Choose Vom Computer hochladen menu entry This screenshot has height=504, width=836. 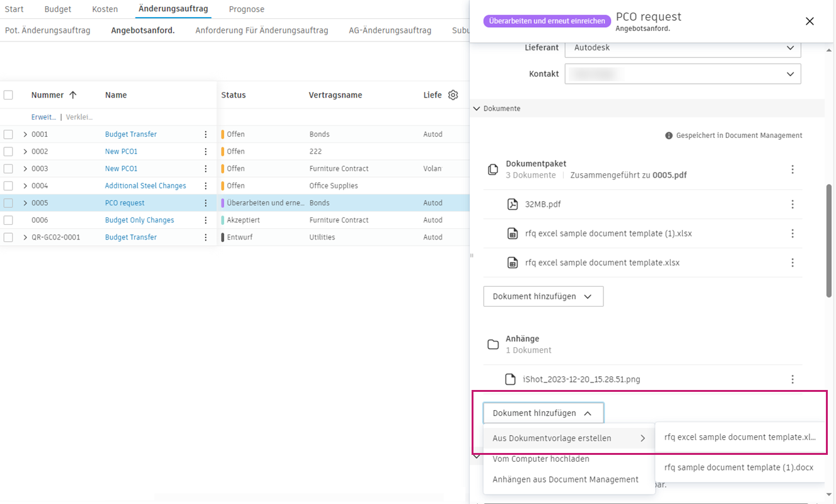click(541, 459)
